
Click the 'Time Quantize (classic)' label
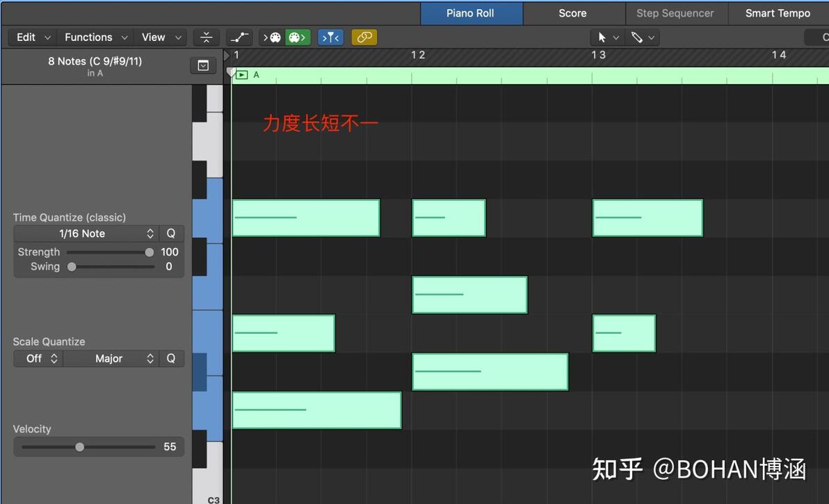coord(70,218)
